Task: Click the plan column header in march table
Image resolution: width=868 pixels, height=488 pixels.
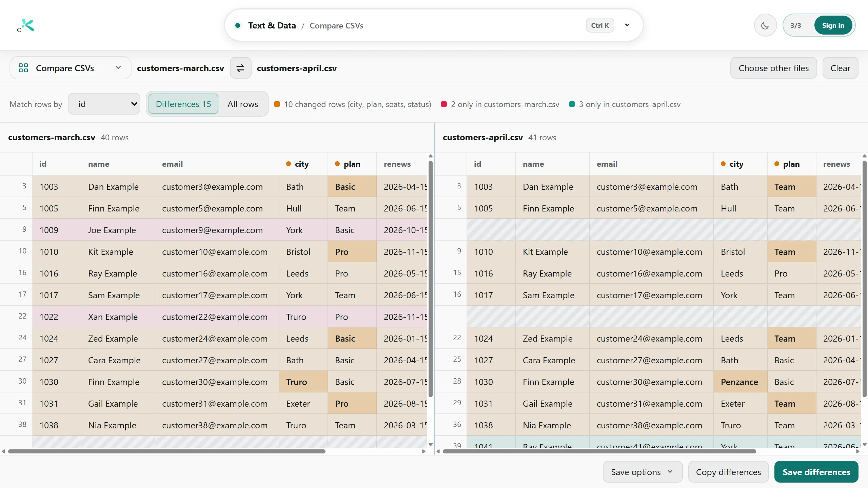Action: click(352, 164)
